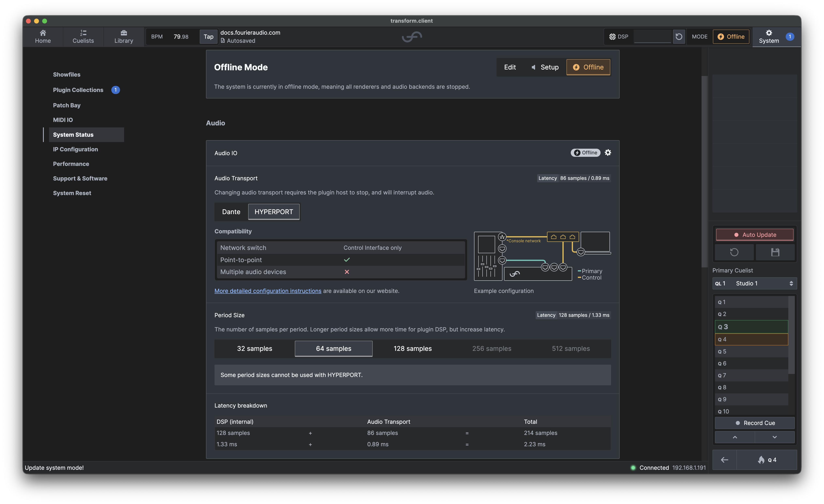Click the save cue floppy icon
Screen dimensions: 824x504
775,252
